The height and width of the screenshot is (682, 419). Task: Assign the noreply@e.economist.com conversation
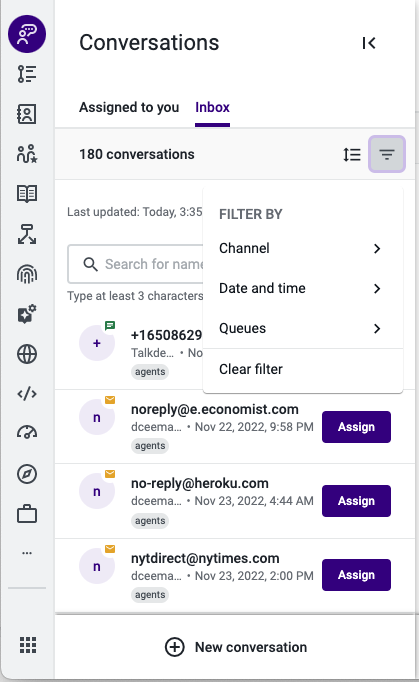click(356, 427)
